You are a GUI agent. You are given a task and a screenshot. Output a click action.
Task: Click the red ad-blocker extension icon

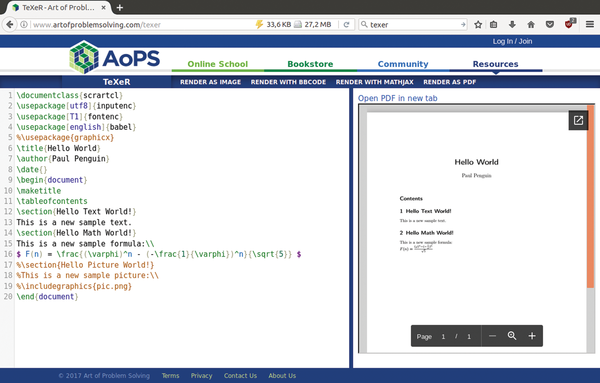click(569, 24)
